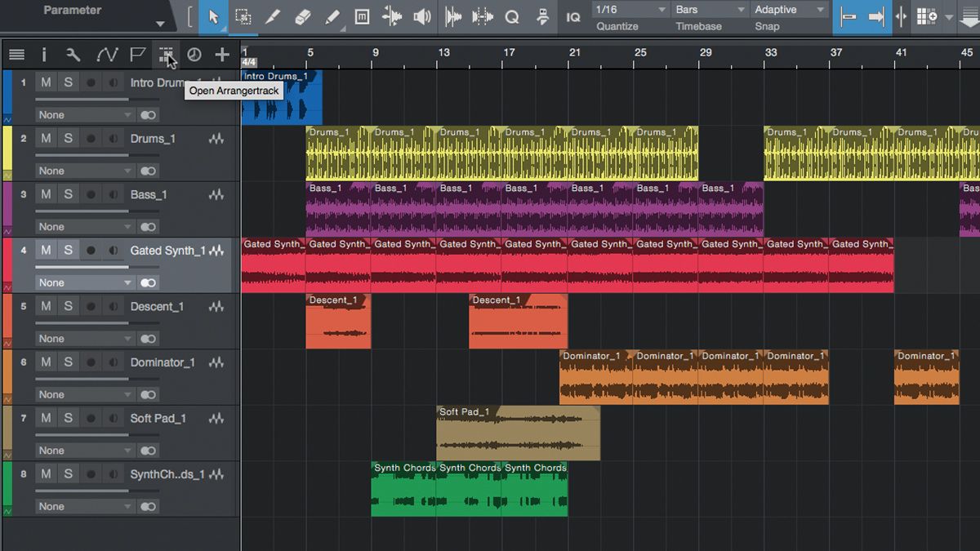Enable the IQ button
The image size is (980, 551).
[573, 16]
